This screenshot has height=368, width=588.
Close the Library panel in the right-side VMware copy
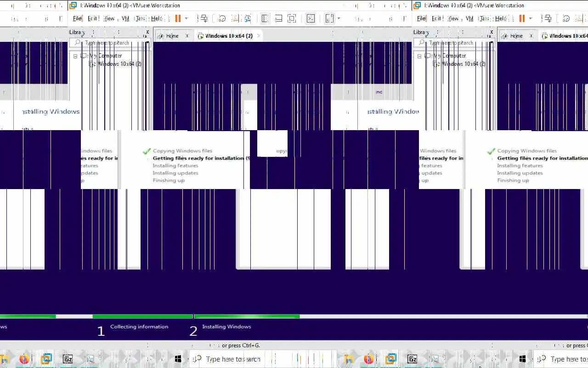492,32
